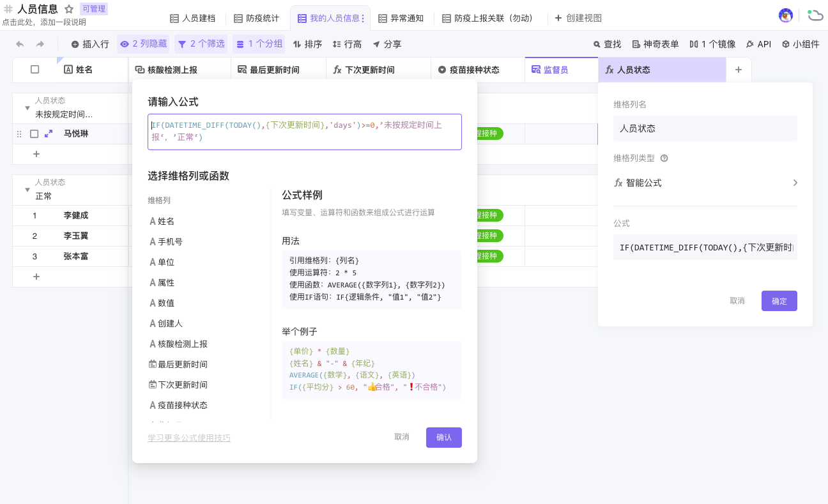Click 确认 in the formula dialog
Viewport: 828px width, 504px height.
click(444, 438)
